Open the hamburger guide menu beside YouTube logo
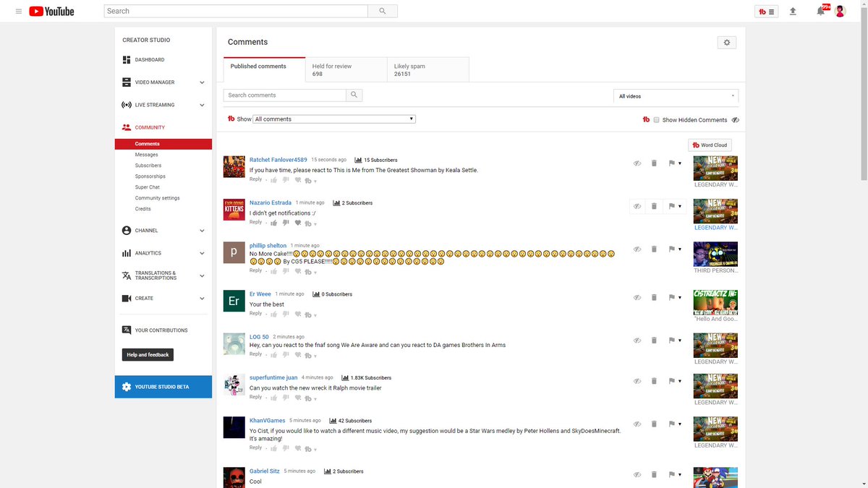Image resolution: width=868 pixels, height=488 pixels. click(19, 12)
